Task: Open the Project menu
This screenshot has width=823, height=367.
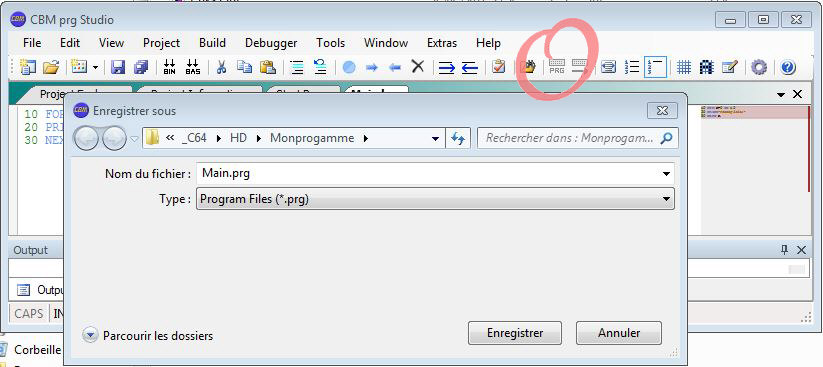Action: [161, 43]
